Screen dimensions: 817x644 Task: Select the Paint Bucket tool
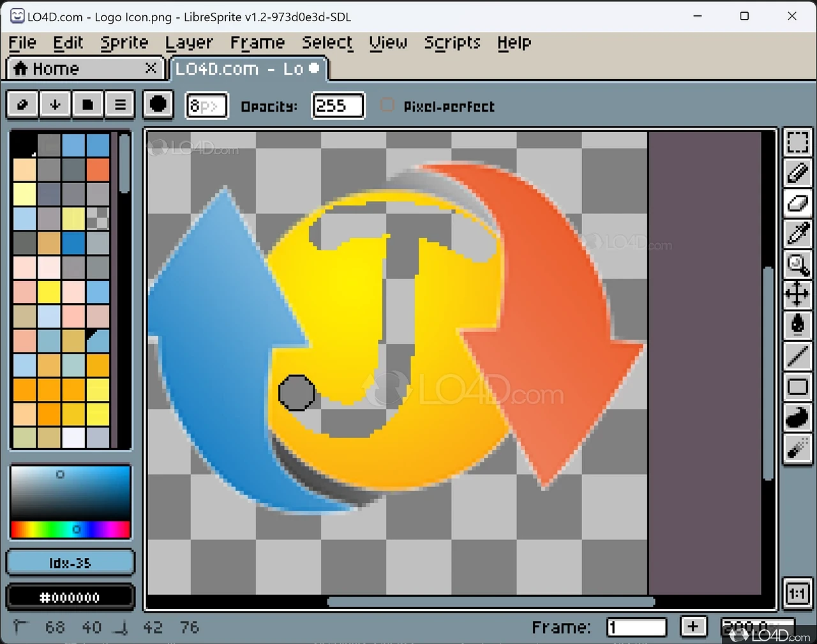pos(797,325)
